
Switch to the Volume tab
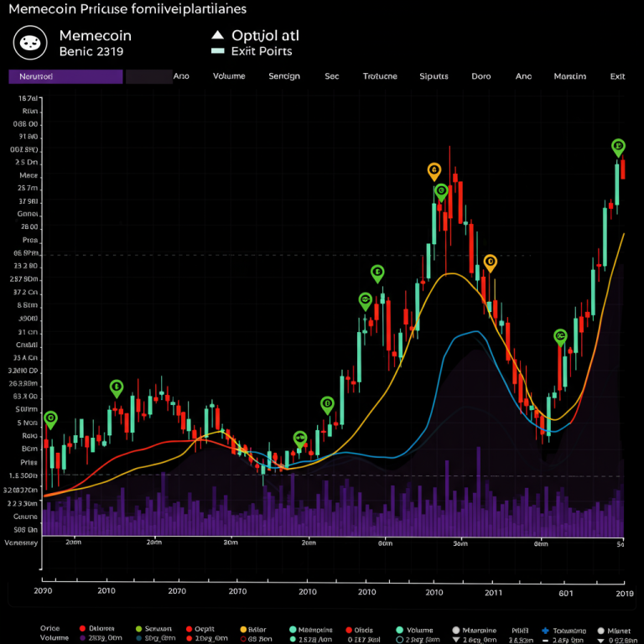tap(228, 76)
